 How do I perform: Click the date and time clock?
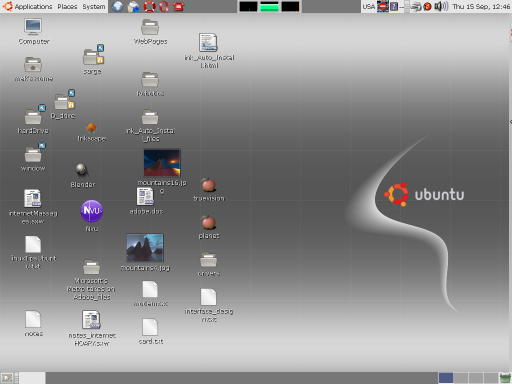click(x=481, y=6)
